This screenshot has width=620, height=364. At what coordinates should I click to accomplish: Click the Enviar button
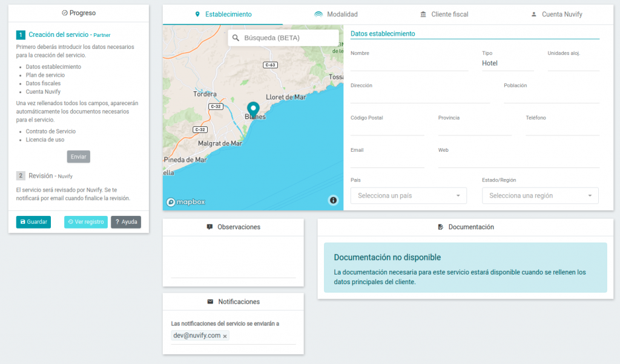[78, 157]
